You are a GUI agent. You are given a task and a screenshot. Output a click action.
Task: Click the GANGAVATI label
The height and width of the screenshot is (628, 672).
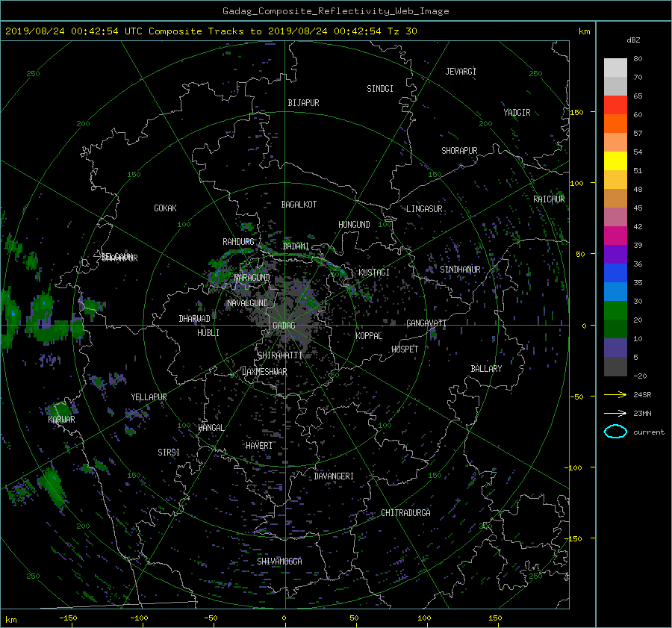click(426, 323)
